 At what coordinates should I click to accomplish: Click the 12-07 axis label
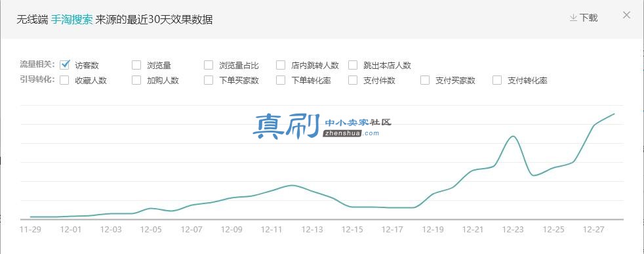[x=191, y=229]
